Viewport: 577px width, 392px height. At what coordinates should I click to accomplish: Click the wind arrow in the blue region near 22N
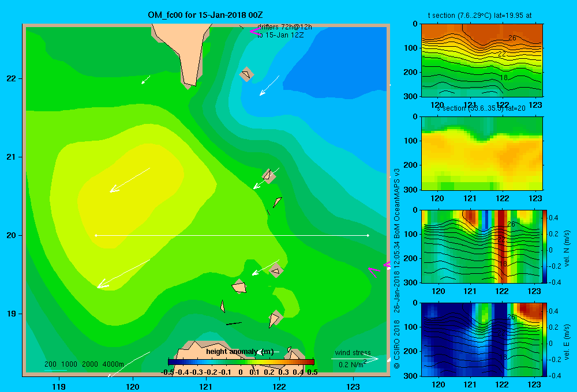[x=269, y=85]
